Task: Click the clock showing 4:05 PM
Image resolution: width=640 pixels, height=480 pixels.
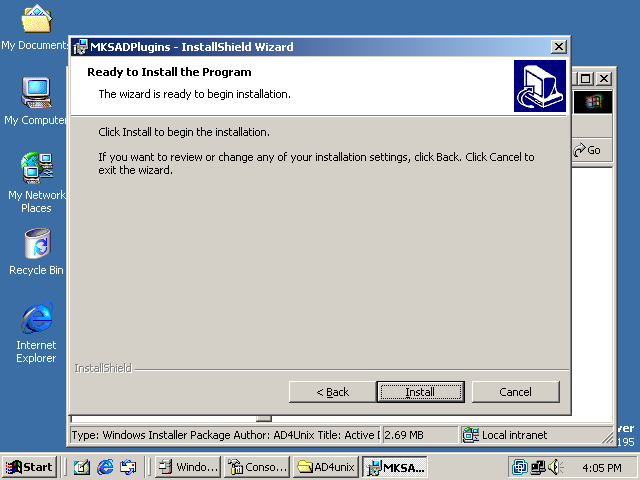Action: [602, 468]
